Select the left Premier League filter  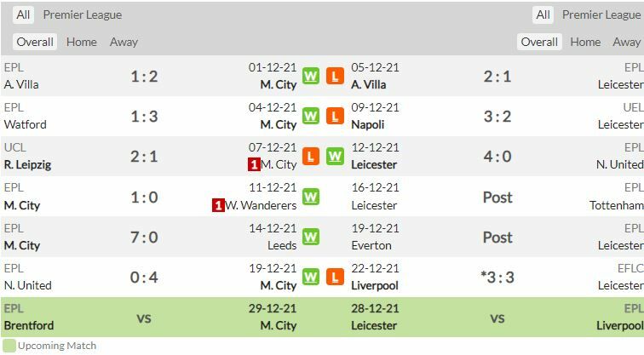point(83,14)
